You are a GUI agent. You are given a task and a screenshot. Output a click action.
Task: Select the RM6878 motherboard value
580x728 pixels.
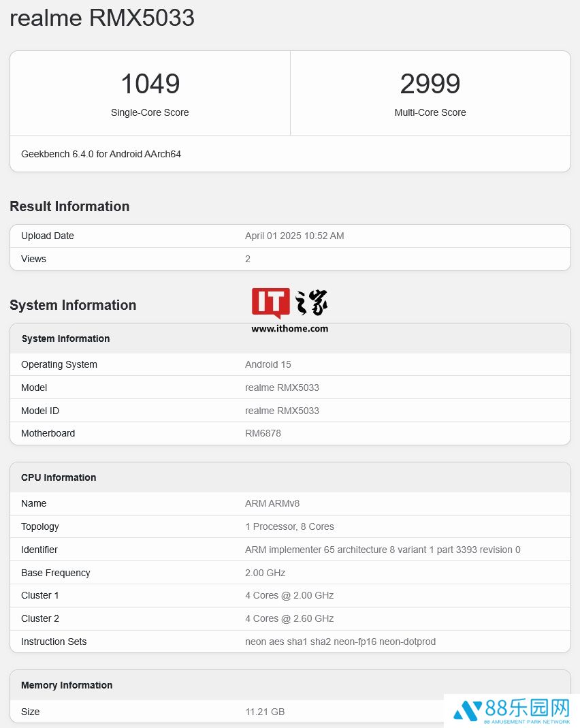coord(263,433)
